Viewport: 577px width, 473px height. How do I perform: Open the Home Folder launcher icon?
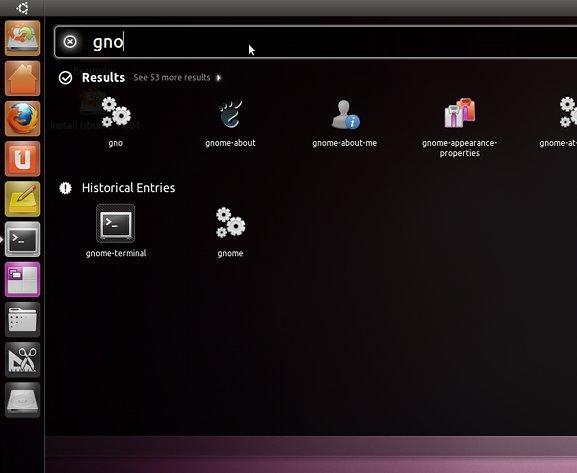click(22, 78)
